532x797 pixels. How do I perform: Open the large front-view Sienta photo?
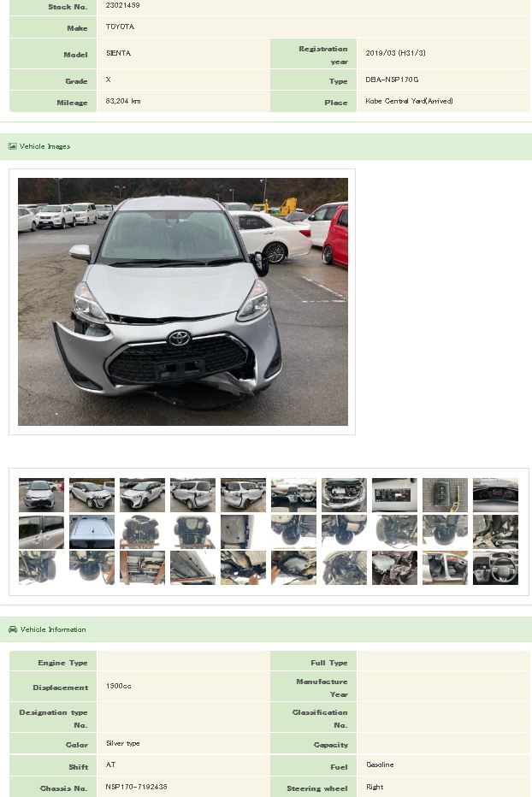pos(182,301)
